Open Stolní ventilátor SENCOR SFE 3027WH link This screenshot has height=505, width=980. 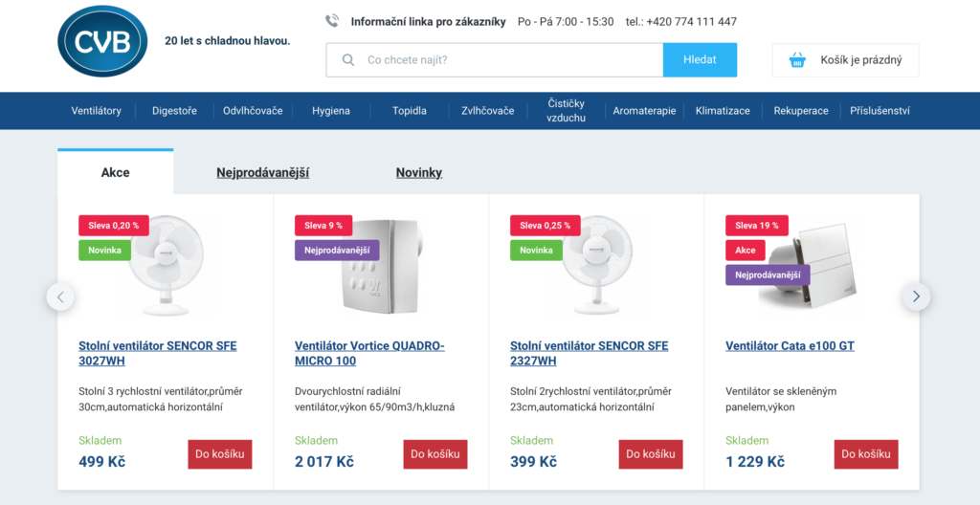click(158, 353)
